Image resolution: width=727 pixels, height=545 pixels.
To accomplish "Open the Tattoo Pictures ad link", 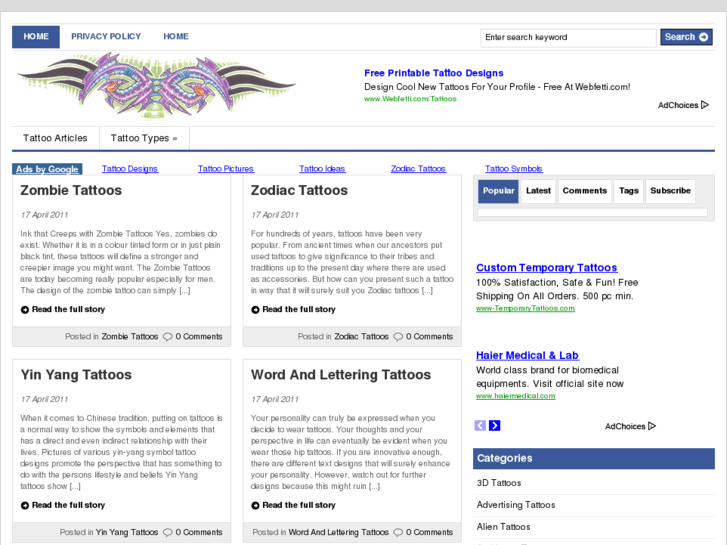I will 226,169.
